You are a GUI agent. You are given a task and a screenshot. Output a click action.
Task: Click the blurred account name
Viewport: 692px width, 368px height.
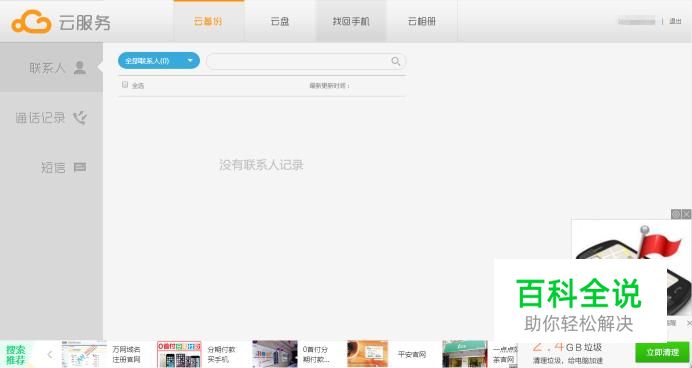click(636, 21)
